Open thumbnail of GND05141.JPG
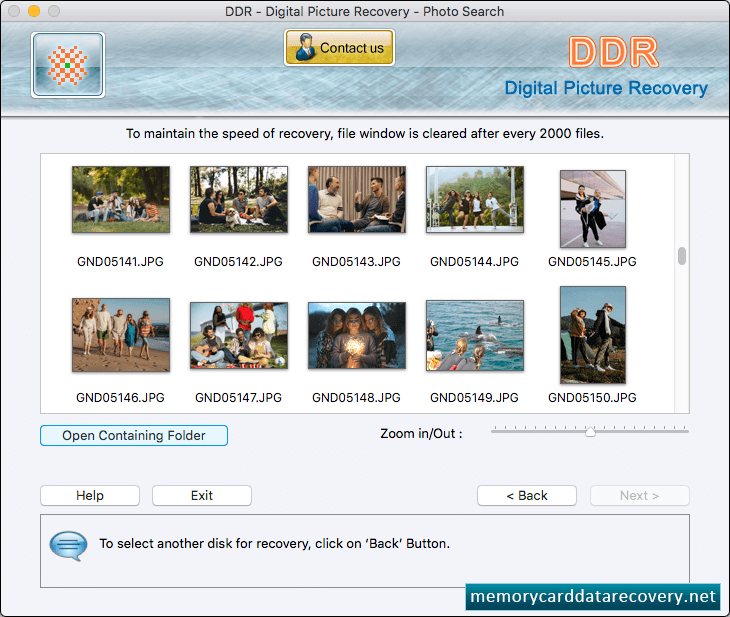This screenshot has width=730, height=617. (121, 200)
